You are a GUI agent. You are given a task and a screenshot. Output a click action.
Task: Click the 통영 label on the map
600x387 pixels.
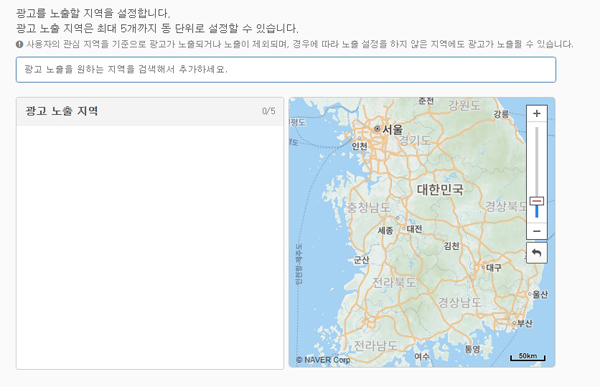(472, 349)
